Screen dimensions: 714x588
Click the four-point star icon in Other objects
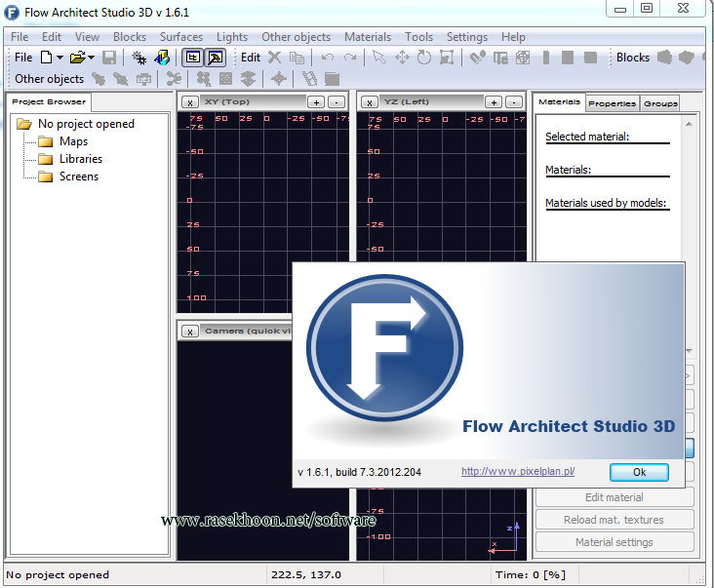pyautogui.click(x=279, y=79)
